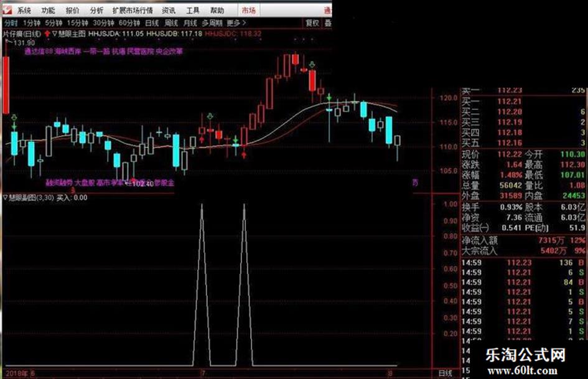Viewport: 588px width, 379px height.
Task: Open the 报价 menu
Action: (72, 11)
